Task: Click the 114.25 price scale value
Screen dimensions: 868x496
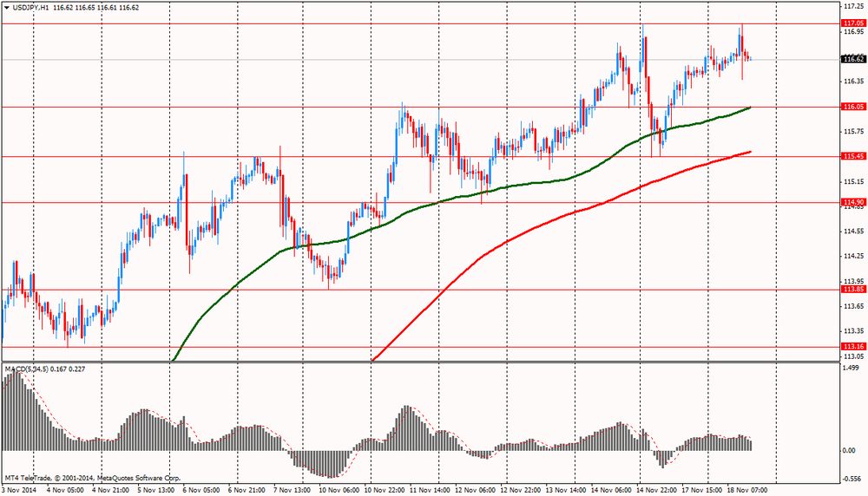Action: (x=853, y=256)
